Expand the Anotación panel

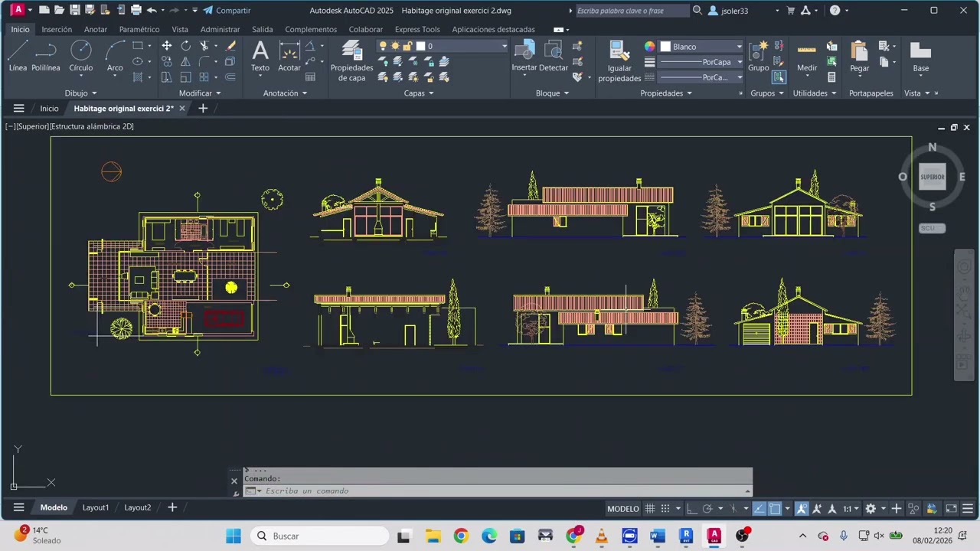pyautogui.click(x=285, y=93)
